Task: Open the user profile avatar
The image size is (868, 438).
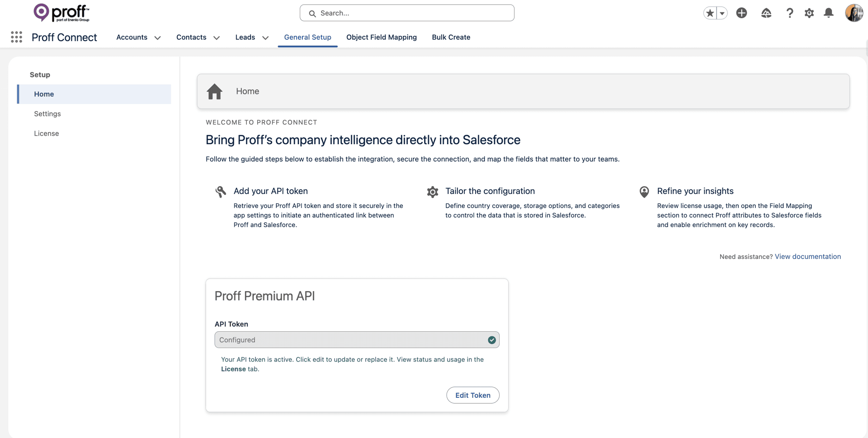Action: (x=854, y=13)
